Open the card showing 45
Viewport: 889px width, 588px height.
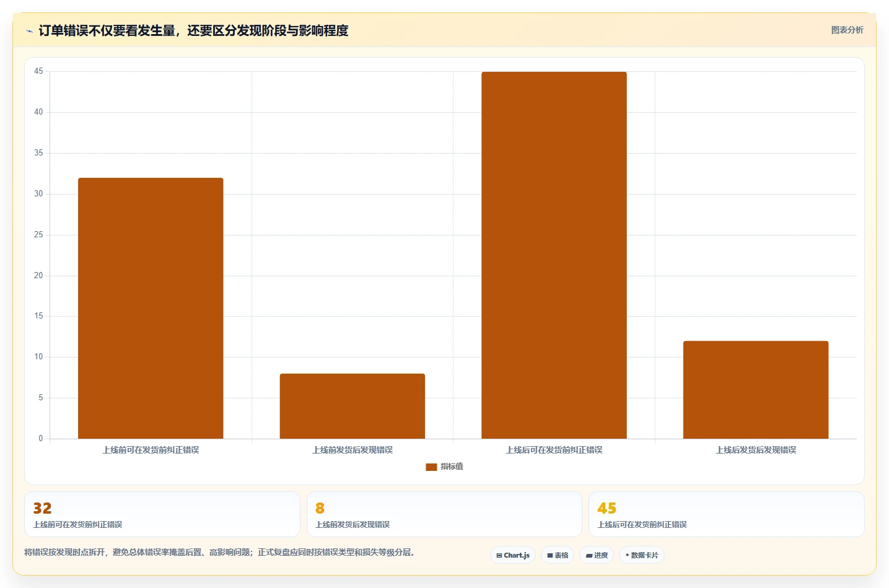726,514
